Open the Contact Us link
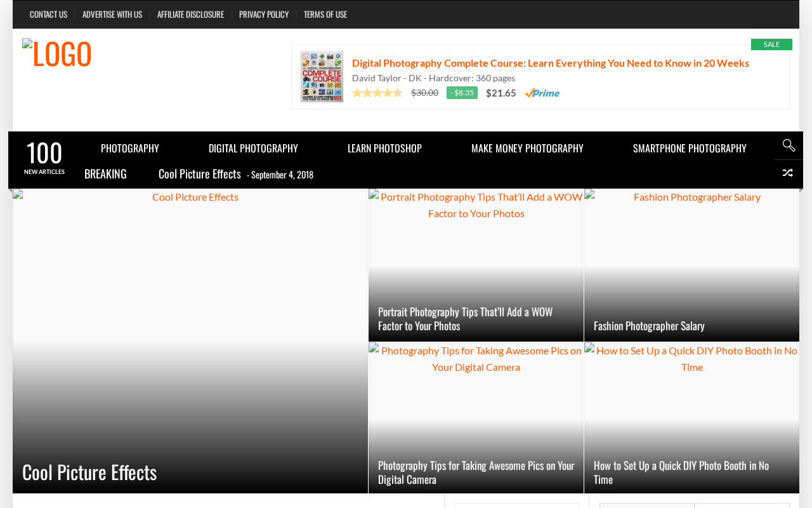 click(48, 14)
